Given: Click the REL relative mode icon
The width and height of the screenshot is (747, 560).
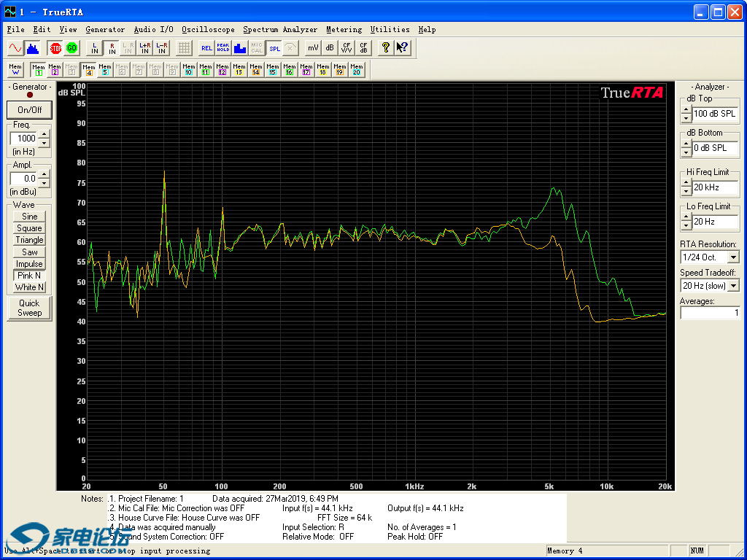Looking at the screenshot, I should (x=206, y=48).
